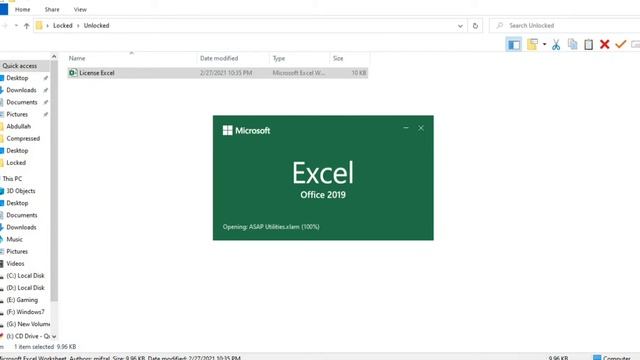Open the Home ribbon tab

pyautogui.click(x=22, y=9)
